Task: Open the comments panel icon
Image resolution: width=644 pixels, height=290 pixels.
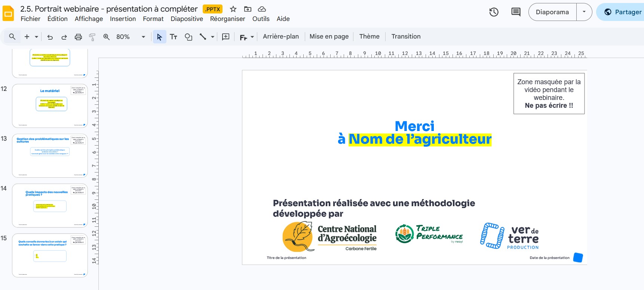Action: (516, 12)
